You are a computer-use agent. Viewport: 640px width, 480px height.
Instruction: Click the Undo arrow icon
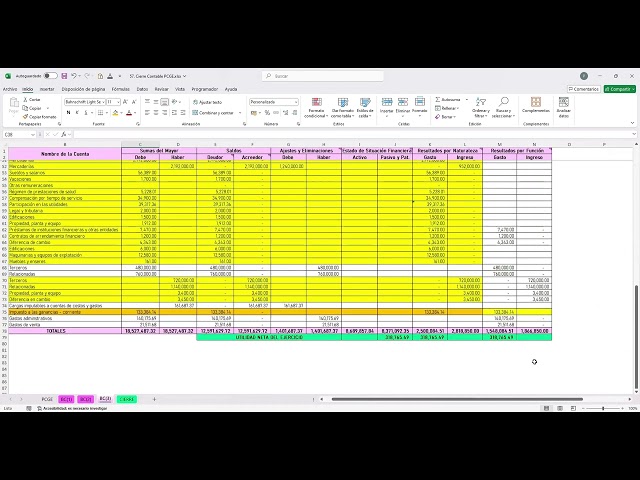click(x=74, y=76)
